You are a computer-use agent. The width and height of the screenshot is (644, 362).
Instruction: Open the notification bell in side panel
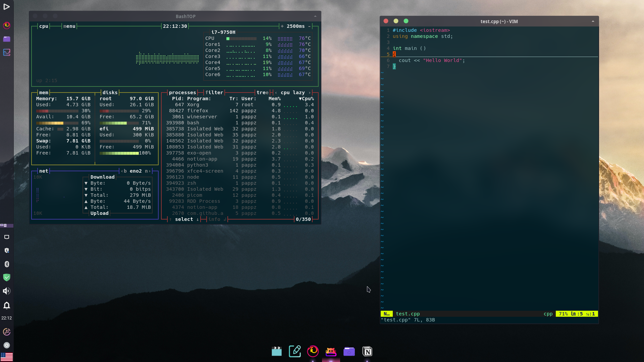7,305
